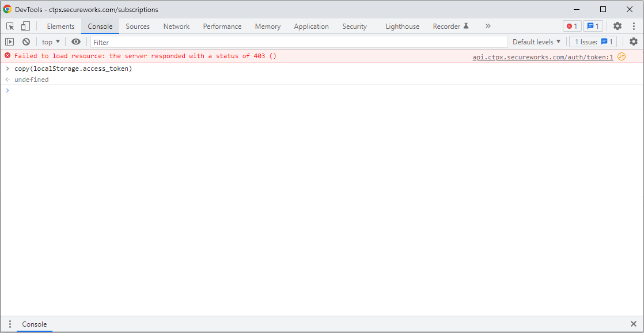The height and width of the screenshot is (333, 644).
Task: Show the console sidebar
Action: point(9,42)
